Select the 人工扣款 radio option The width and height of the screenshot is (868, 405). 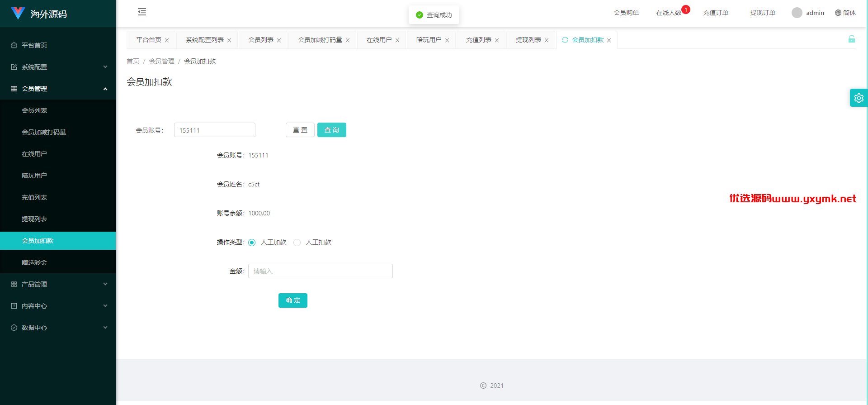click(297, 243)
